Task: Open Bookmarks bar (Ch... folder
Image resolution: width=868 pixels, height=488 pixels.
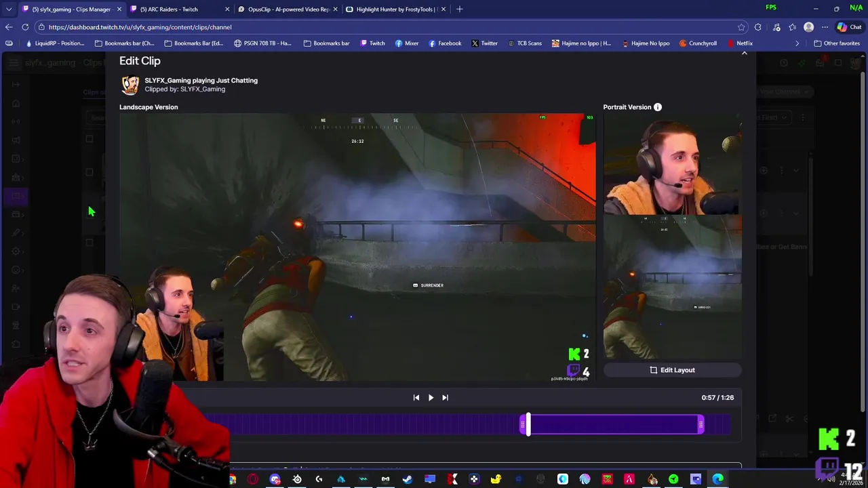Action: coord(125,43)
